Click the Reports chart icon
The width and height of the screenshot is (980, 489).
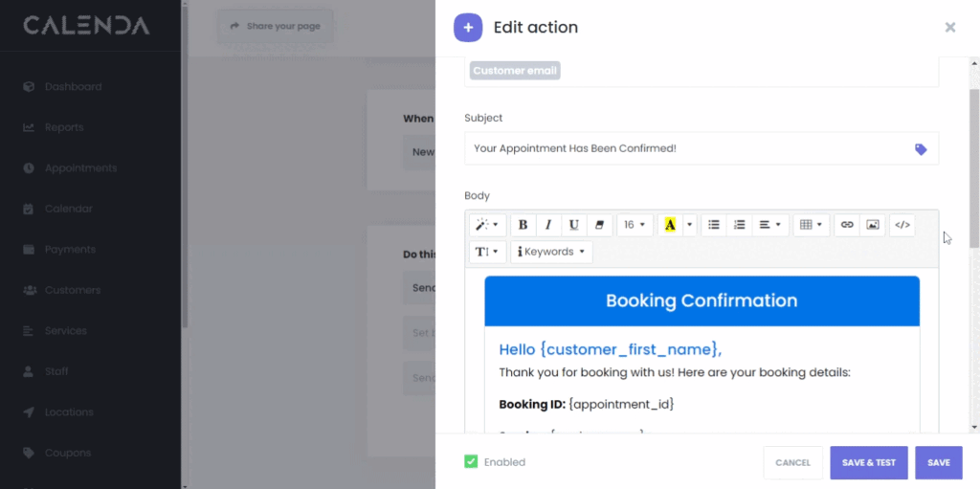click(x=28, y=127)
